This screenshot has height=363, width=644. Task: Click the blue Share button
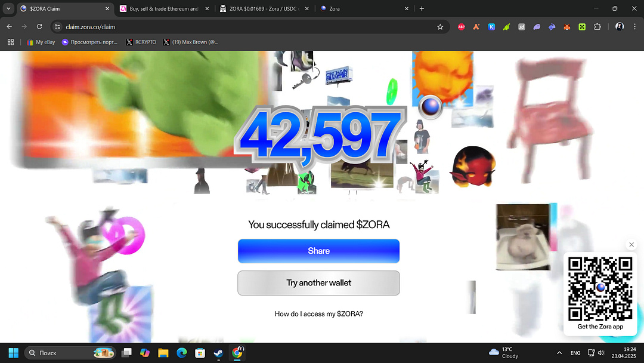(318, 251)
